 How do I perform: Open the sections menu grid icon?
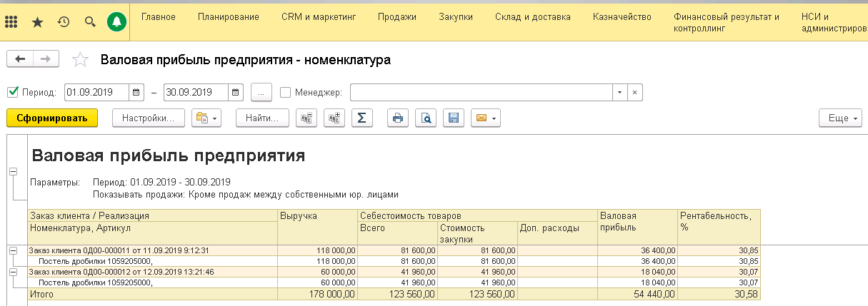pyautogui.click(x=11, y=22)
